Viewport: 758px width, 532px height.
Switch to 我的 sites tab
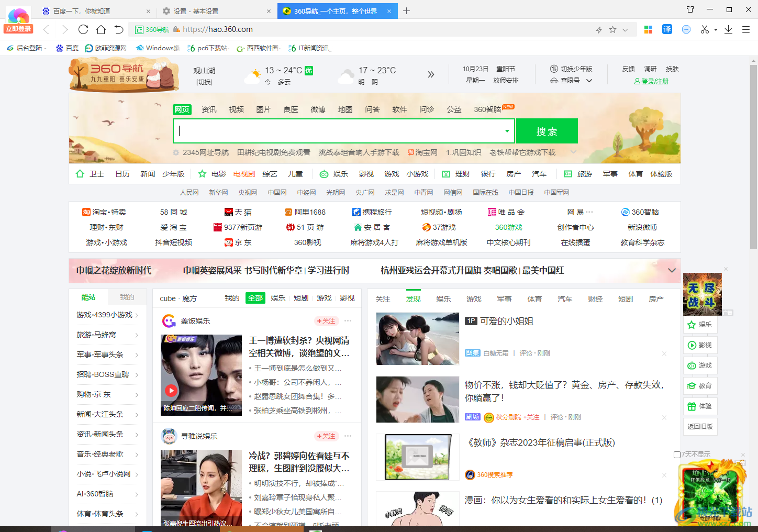click(x=127, y=297)
